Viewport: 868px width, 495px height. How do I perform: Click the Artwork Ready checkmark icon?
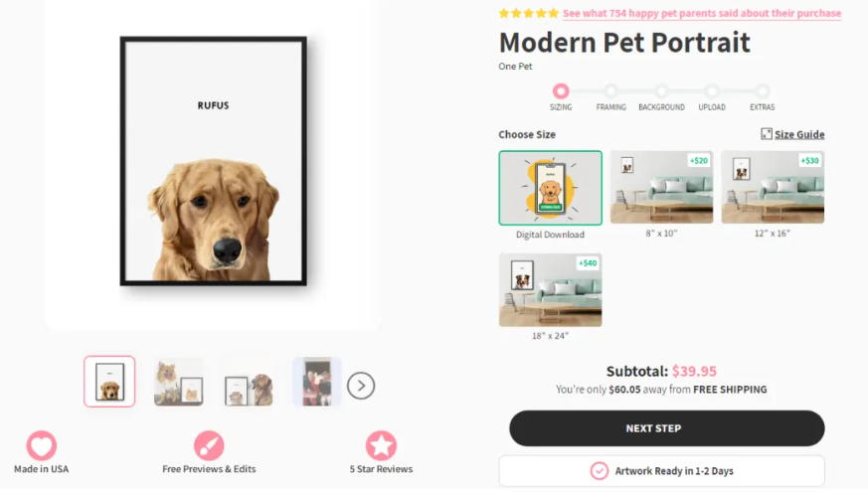coord(599,470)
